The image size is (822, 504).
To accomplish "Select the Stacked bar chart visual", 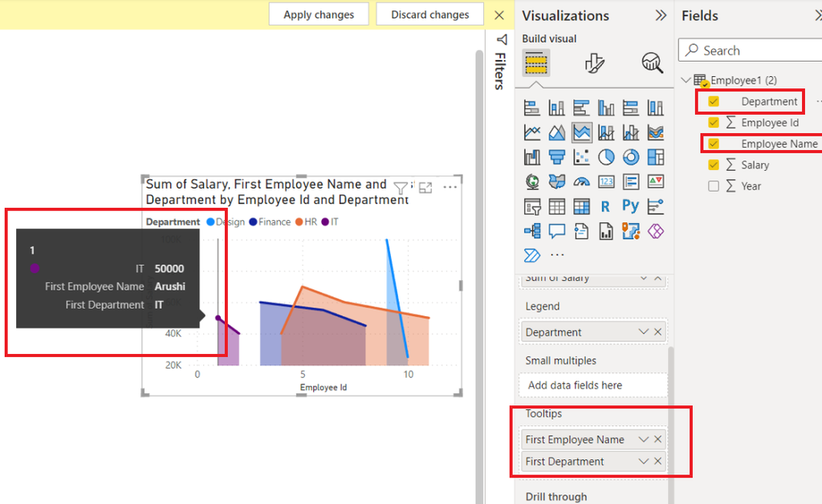I will click(531, 108).
